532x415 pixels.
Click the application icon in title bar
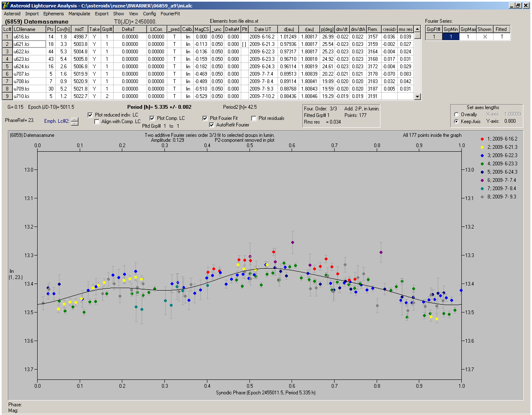pyautogui.click(x=5, y=5)
